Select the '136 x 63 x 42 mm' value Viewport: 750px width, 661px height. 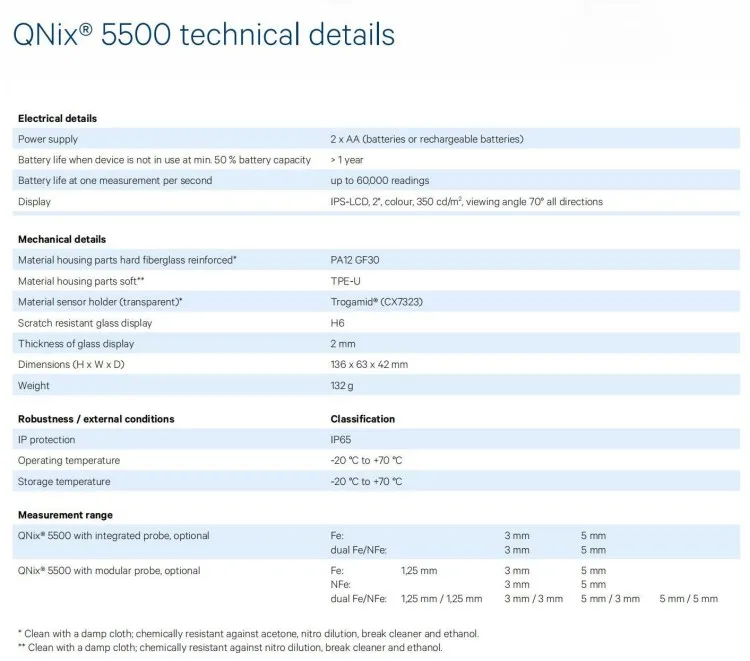tap(369, 364)
